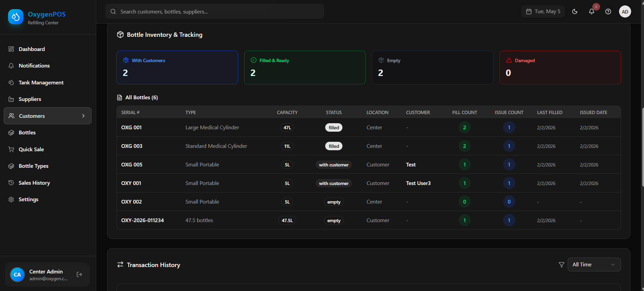Open Notifications in the sidebar
Screen dimensions: 644x291
pyautogui.click(x=48, y=65)
